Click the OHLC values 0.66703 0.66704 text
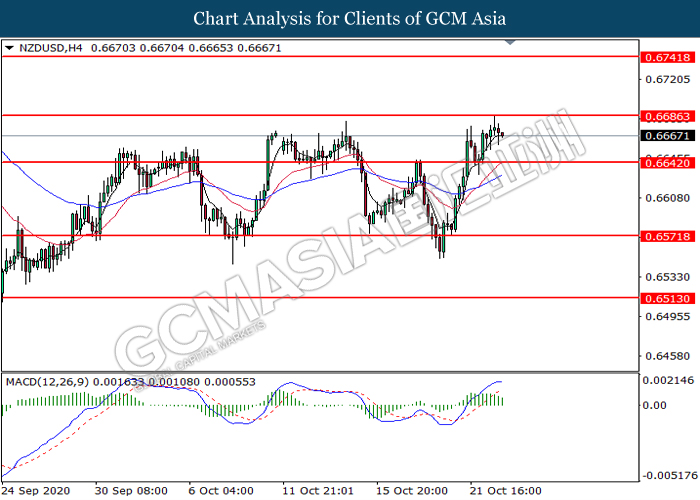Viewport: 700px width, 500px height. coord(138,48)
